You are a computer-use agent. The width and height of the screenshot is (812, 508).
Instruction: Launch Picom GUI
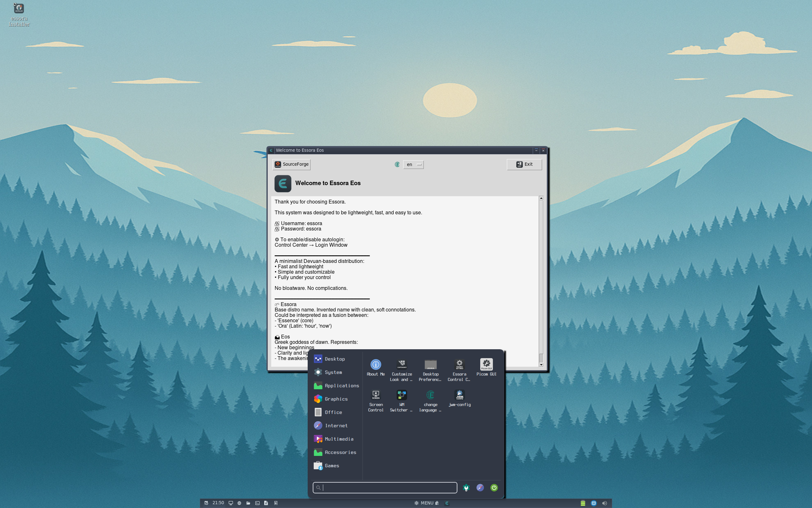[486, 368]
